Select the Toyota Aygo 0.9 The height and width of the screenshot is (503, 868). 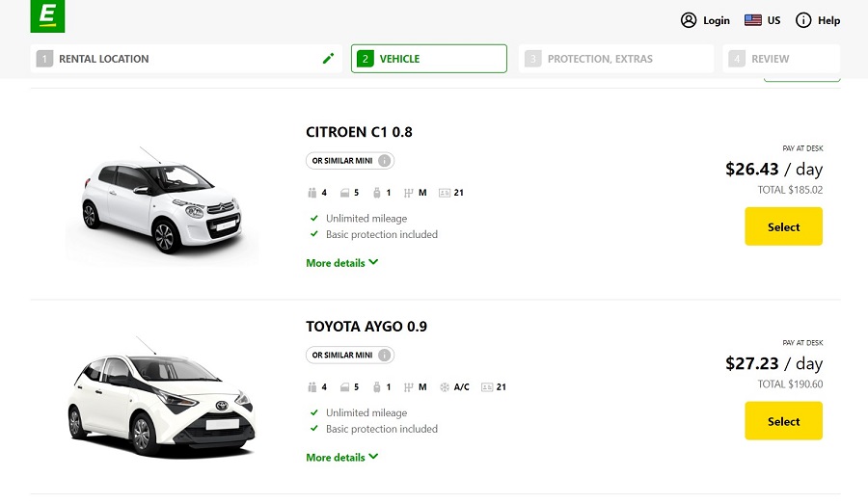click(783, 421)
